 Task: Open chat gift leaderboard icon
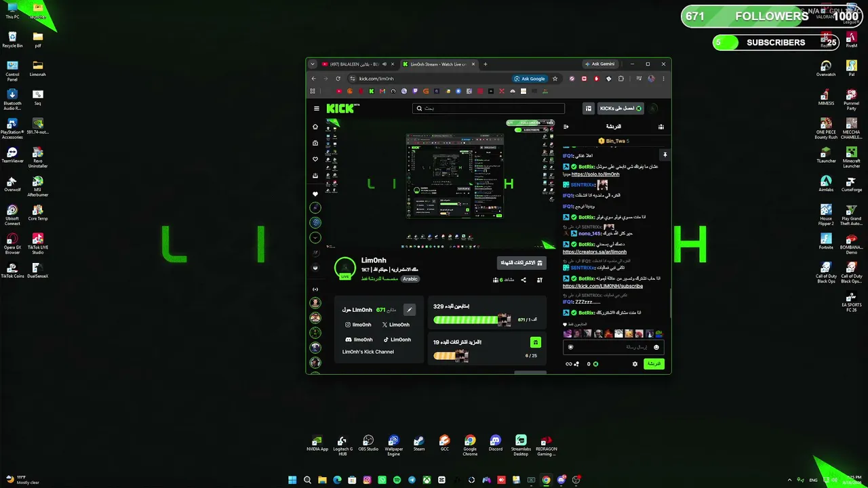coord(661,127)
